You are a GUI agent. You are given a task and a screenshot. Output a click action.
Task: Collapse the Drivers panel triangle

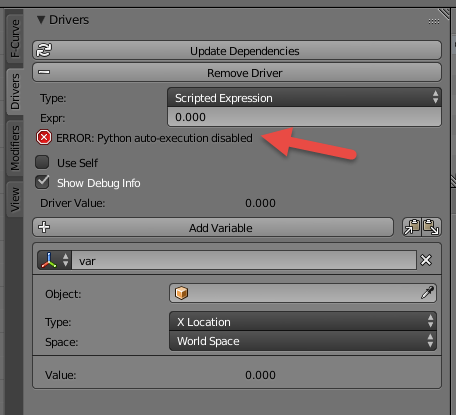[41, 20]
